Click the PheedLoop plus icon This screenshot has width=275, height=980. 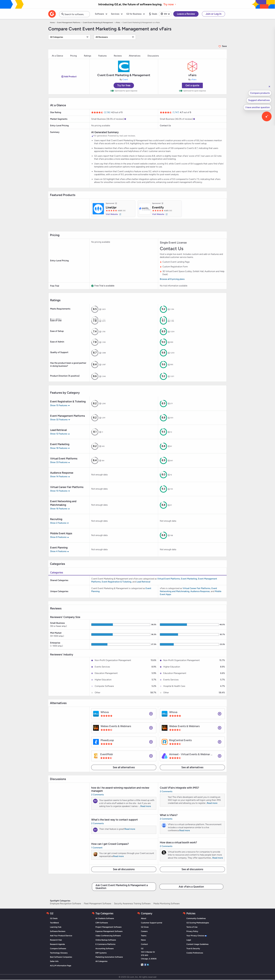click(151, 742)
